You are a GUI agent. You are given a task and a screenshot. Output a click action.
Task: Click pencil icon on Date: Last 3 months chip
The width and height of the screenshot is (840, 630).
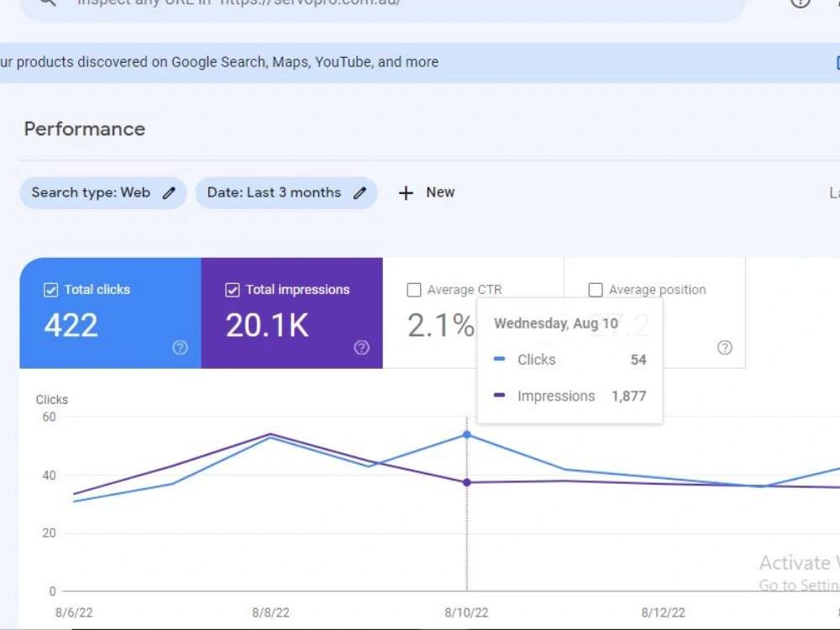pyautogui.click(x=360, y=193)
